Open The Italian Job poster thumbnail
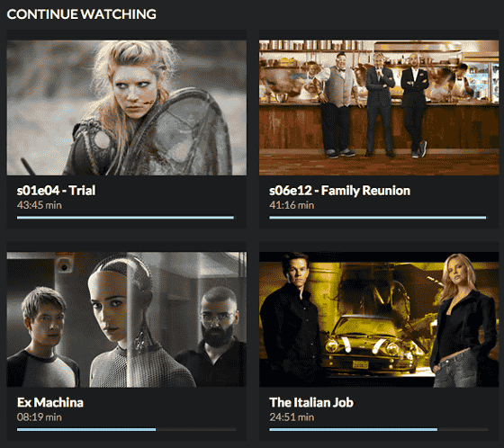This screenshot has width=504, height=448. point(379,319)
